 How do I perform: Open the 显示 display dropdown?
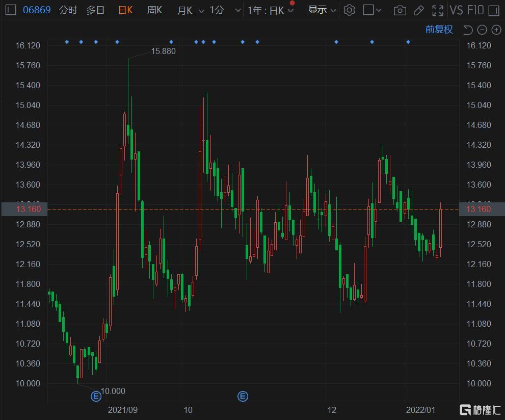point(322,10)
